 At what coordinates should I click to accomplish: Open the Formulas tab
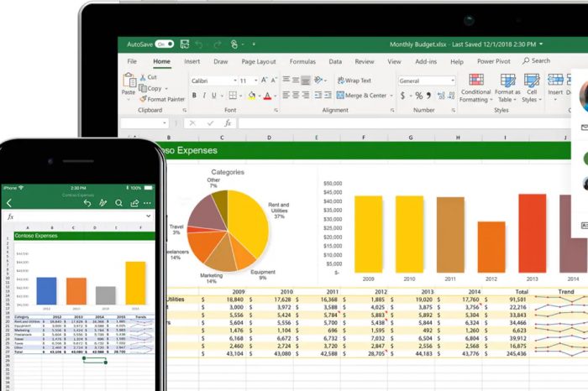click(302, 61)
